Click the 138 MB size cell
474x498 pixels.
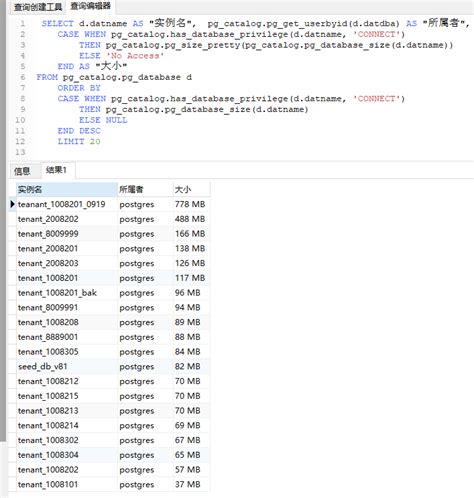click(191, 248)
